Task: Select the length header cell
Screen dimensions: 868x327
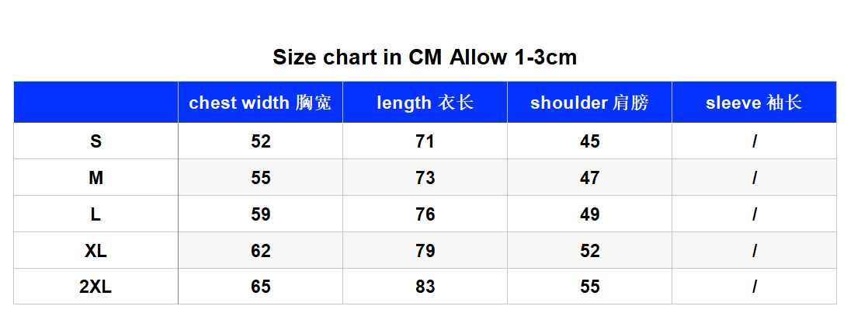Action: [425, 103]
